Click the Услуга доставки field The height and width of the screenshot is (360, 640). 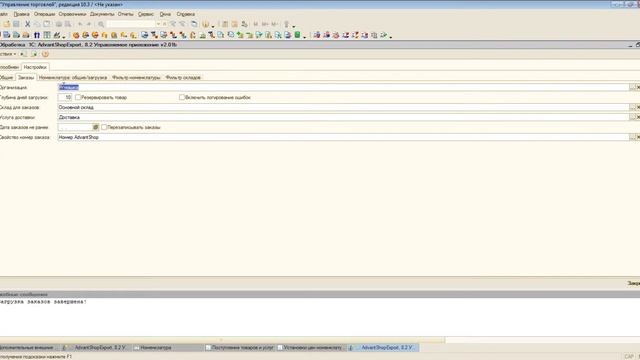point(343,117)
